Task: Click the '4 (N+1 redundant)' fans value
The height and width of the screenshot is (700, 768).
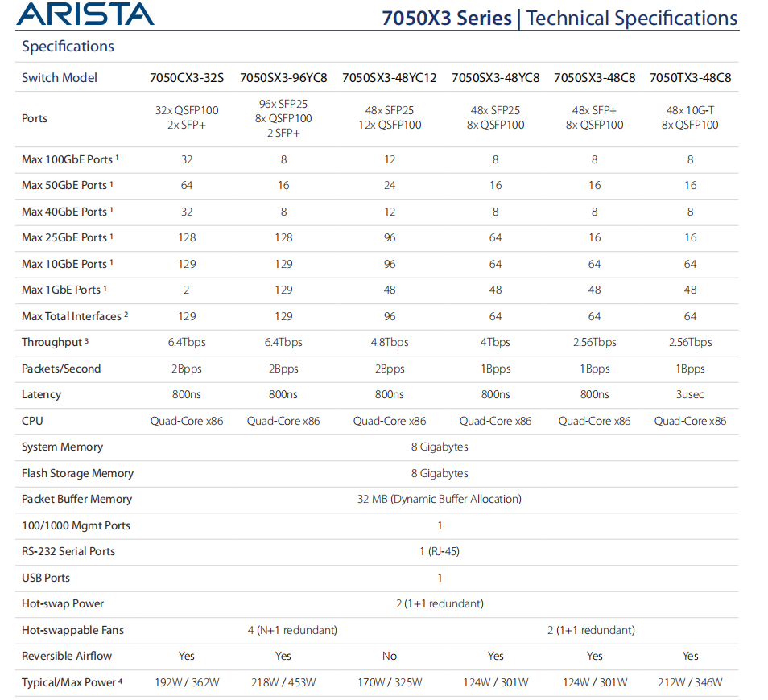Action: click(292, 631)
